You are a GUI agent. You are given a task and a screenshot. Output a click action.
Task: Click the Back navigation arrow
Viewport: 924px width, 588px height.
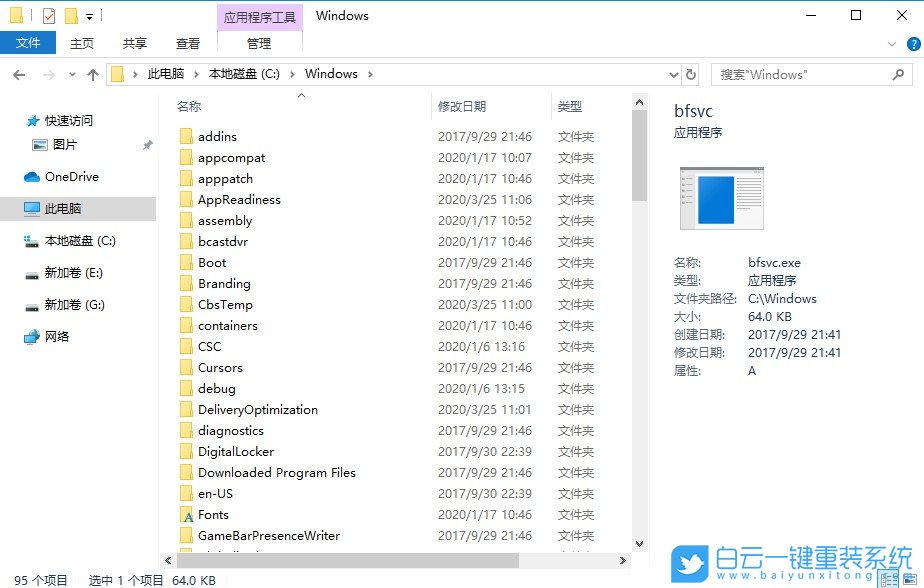pos(18,73)
